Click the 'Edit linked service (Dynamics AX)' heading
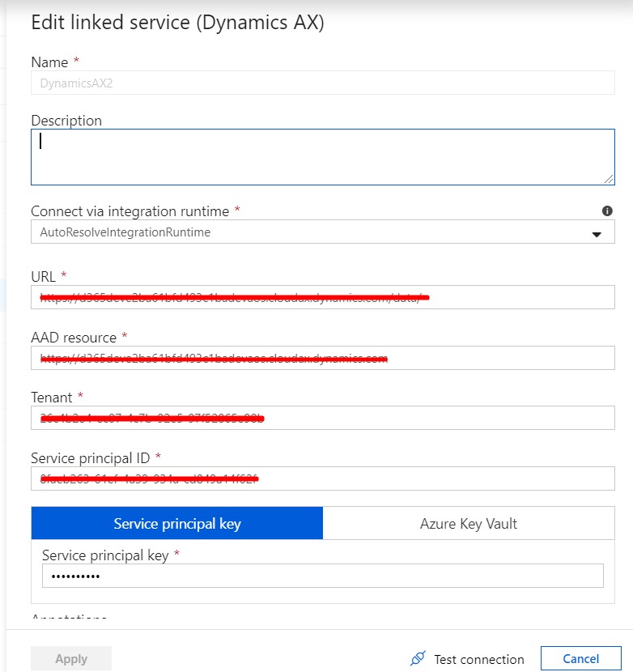Image resolution: width=633 pixels, height=672 pixels. (x=177, y=23)
